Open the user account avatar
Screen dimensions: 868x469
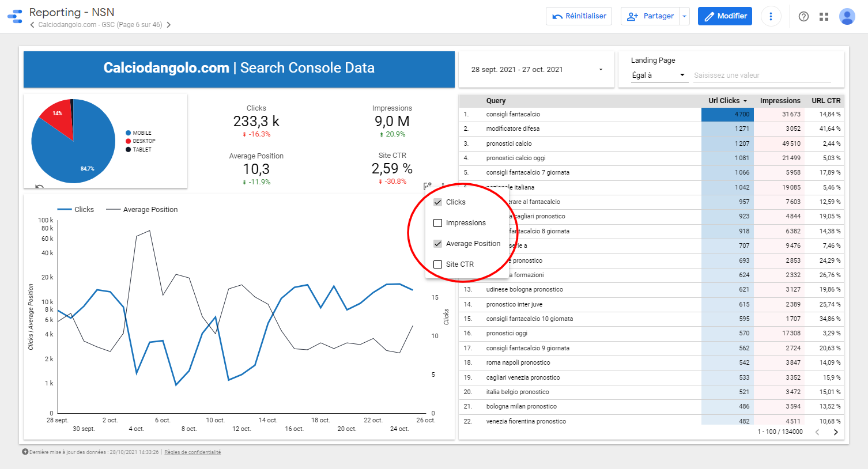point(847,16)
